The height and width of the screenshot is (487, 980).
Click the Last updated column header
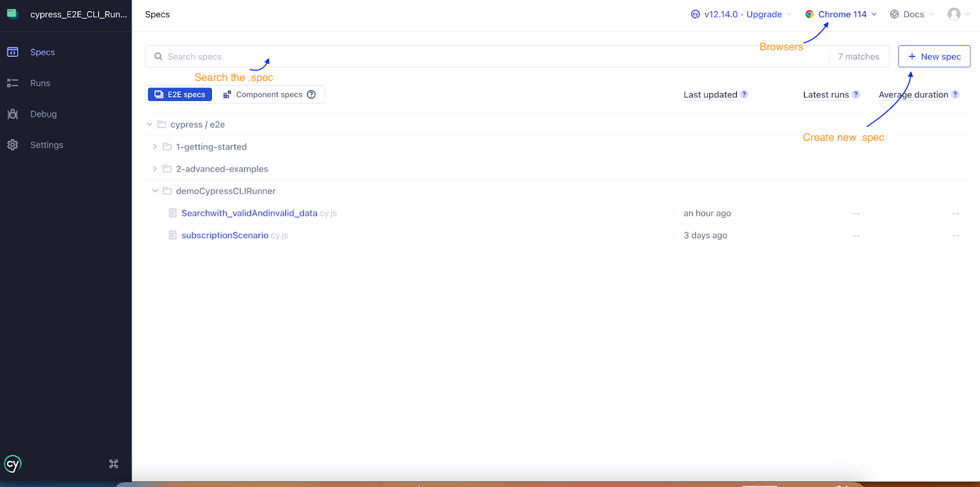(710, 94)
